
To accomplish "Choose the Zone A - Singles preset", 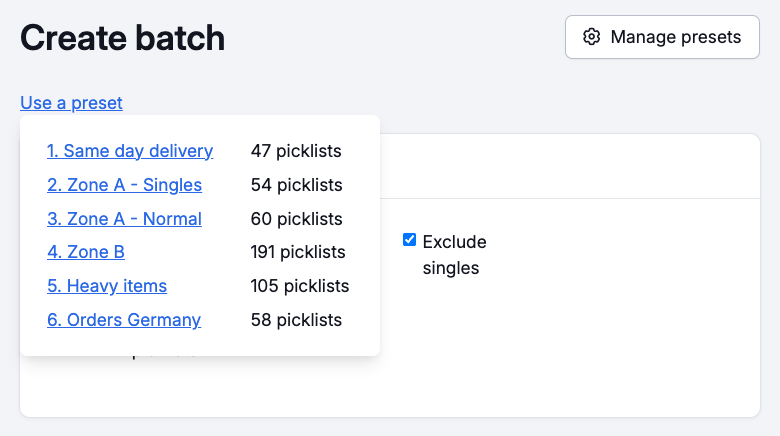I will (x=124, y=185).
